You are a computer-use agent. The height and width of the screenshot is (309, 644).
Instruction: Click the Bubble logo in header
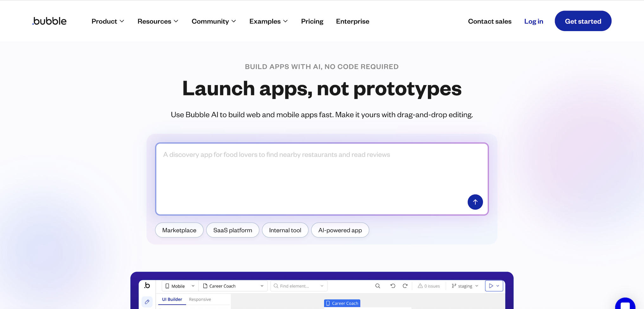(x=49, y=21)
